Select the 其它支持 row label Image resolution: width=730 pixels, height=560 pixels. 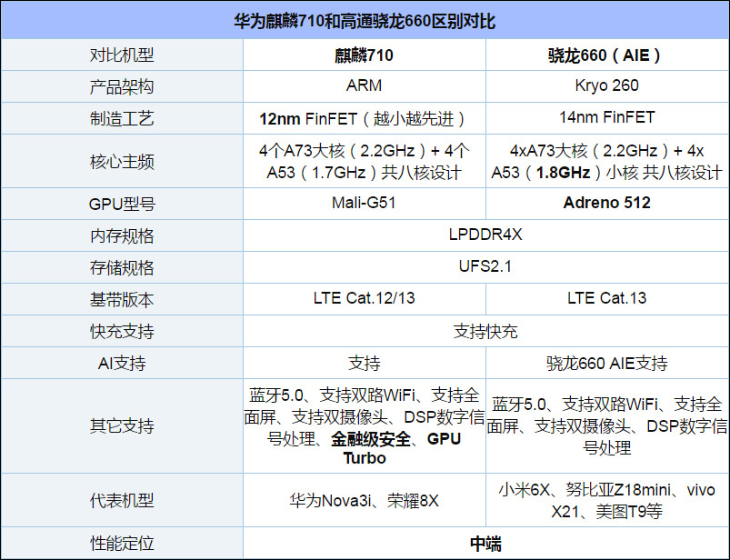point(122,426)
